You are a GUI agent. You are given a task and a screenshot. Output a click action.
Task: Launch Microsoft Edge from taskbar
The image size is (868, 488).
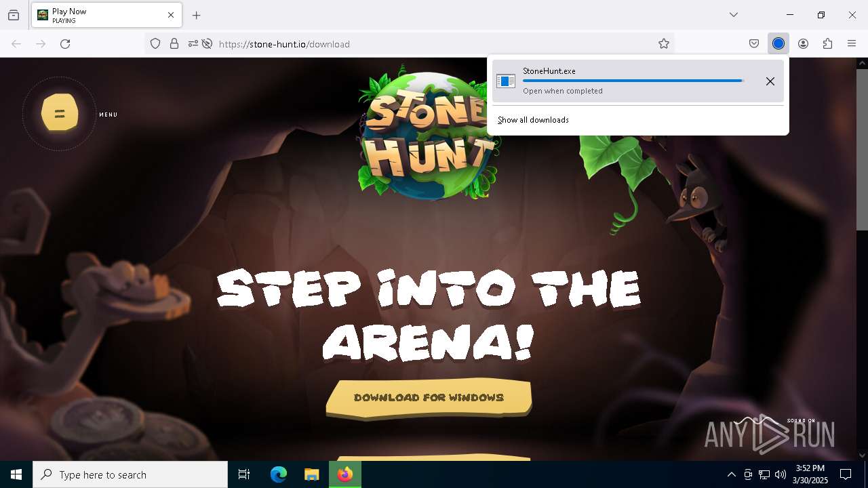pyautogui.click(x=279, y=474)
